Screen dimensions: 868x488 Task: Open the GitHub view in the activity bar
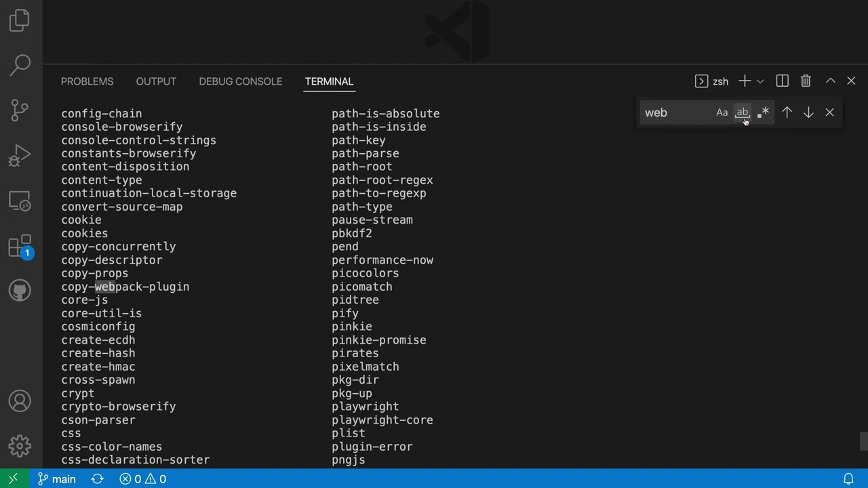[x=20, y=291]
